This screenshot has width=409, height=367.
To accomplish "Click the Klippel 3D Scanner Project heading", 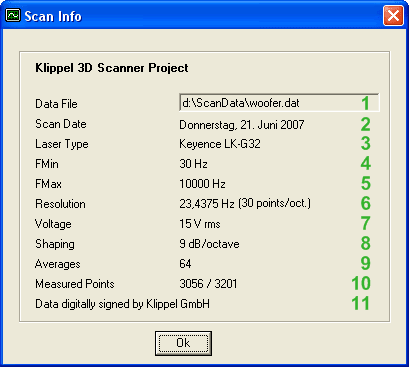I will [112, 68].
